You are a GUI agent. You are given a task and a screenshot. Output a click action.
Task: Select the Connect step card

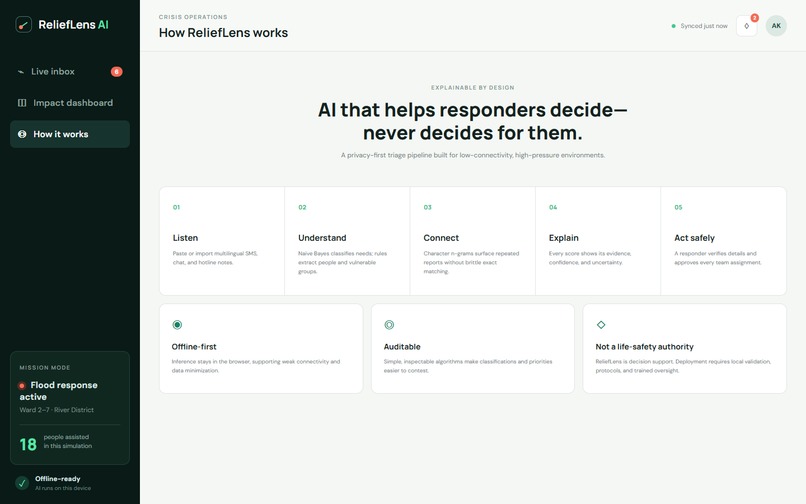[472, 241]
